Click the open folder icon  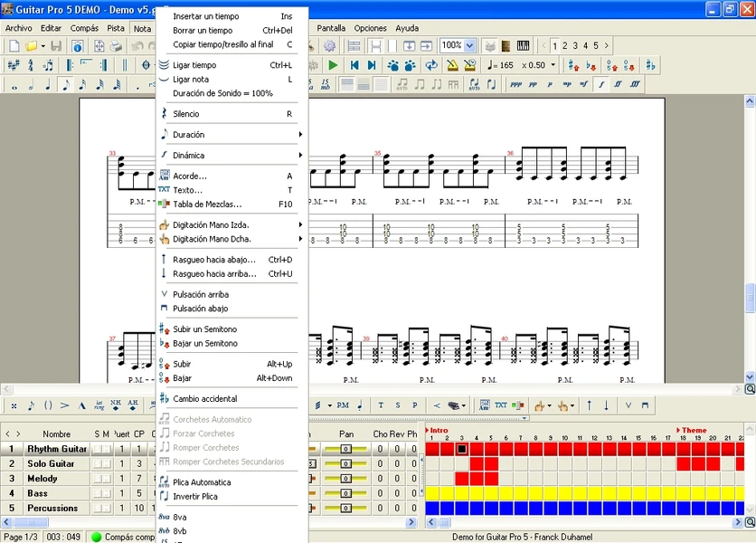tap(31, 46)
